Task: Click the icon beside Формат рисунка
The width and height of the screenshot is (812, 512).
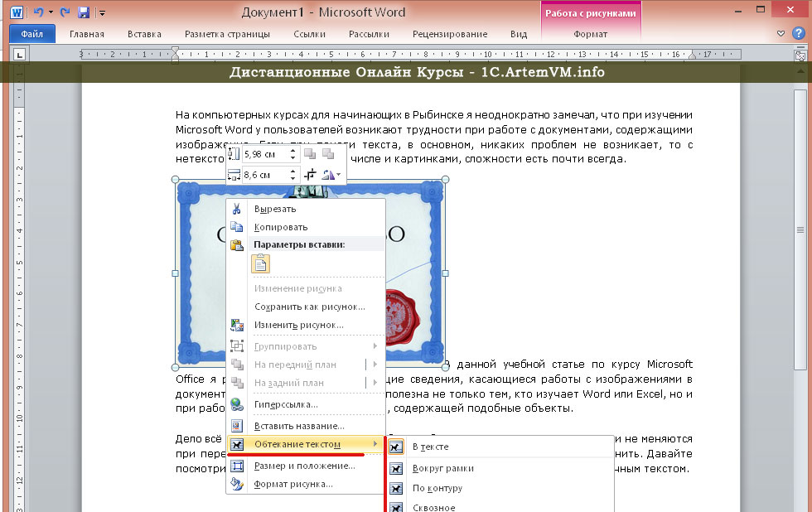Action: (x=237, y=484)
